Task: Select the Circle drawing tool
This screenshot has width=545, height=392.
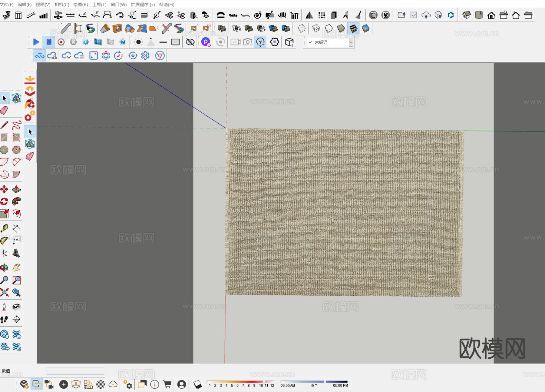Action: (x=4, y=150)
